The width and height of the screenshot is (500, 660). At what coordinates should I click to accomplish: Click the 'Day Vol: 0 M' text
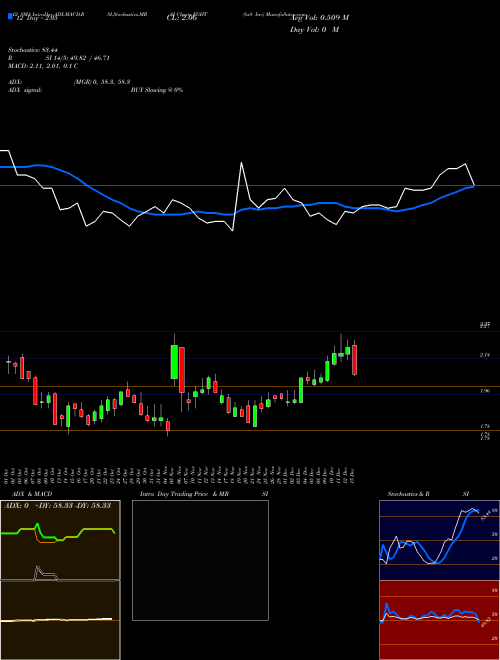click(x=314, y=30)
